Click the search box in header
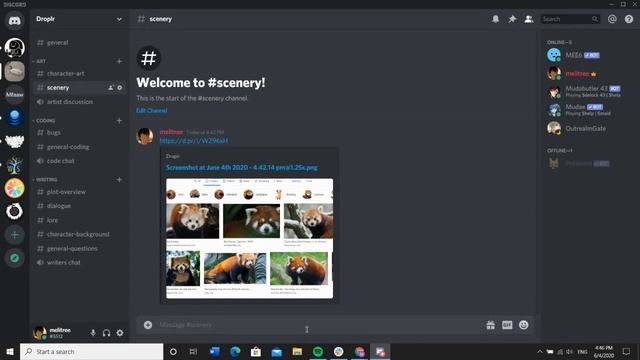640x360 pixels. pyautogui.click(x=570, y=19)
